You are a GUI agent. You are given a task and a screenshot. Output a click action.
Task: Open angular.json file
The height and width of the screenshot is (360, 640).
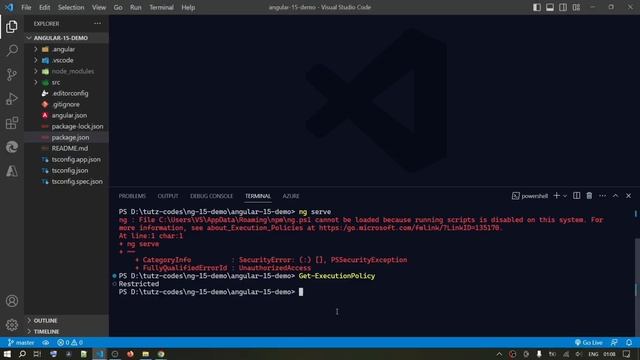pyautogui.click(x=67, y=115)
